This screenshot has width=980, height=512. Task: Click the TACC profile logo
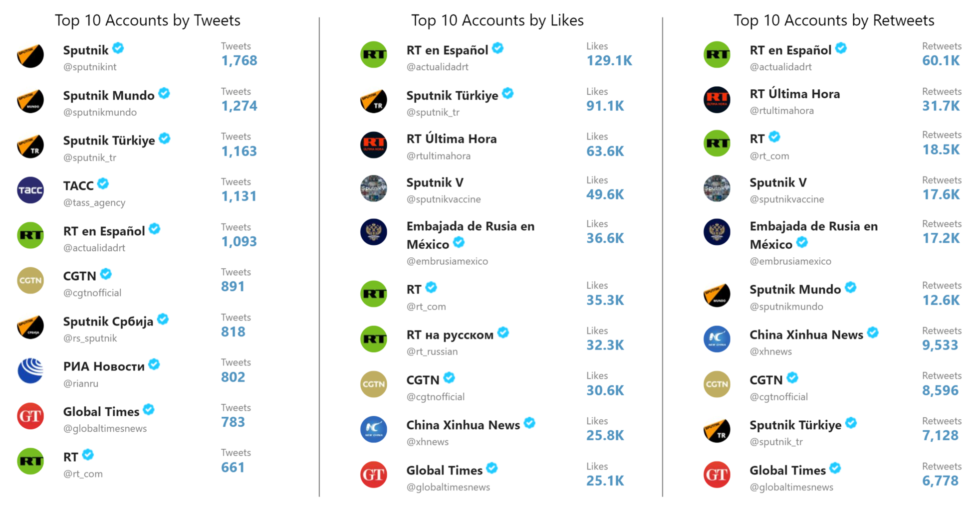click(x=30, y=190)
